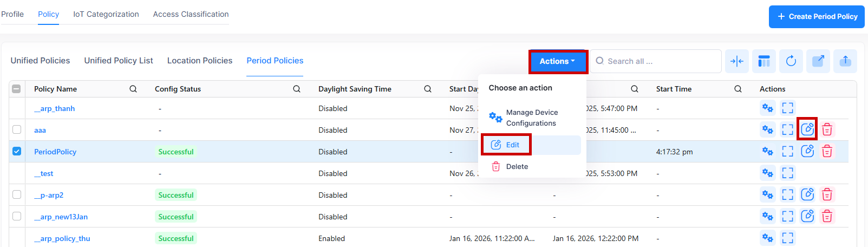Click the open external export icon
The height and width of the screenshot is (247, 868).
click(818, 61)
